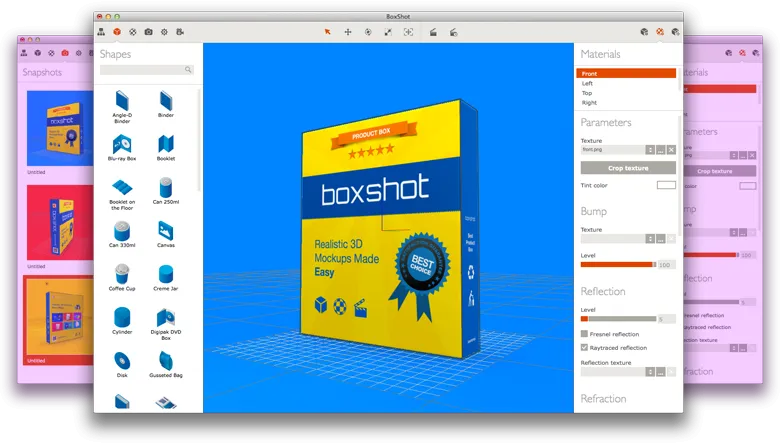Image resolution: width=780 pixels, height=445 pixels.
Task: Open the scene tree panel icon
Action: 101,32
